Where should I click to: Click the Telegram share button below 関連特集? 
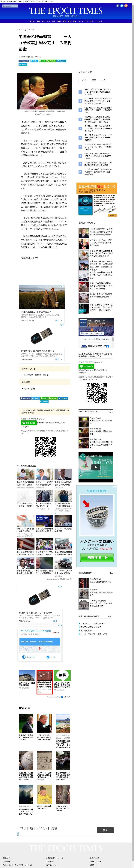pos(63,398)
